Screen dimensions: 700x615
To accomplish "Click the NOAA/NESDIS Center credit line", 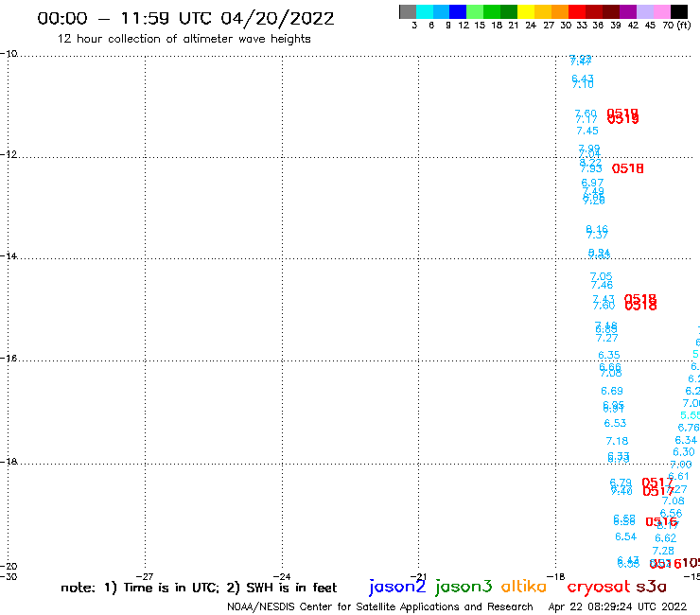I will click(380, 607).
